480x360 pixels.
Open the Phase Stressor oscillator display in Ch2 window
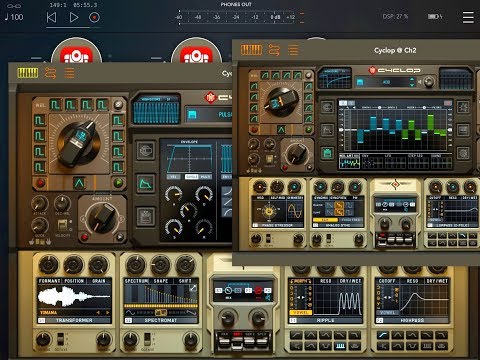click(x=278, y=212)
